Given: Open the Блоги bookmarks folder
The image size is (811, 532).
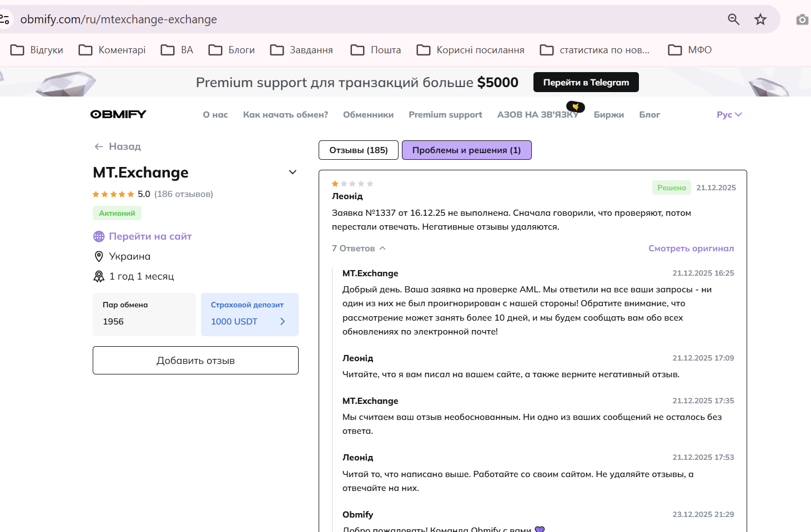Looking at the screenshot, I should (231, 50).
